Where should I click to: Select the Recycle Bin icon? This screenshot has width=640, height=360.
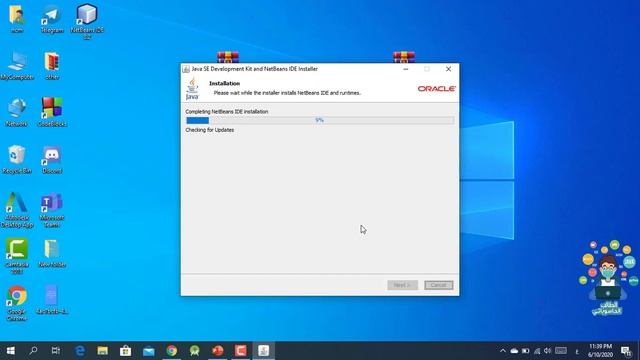click(x=17, y=160)
